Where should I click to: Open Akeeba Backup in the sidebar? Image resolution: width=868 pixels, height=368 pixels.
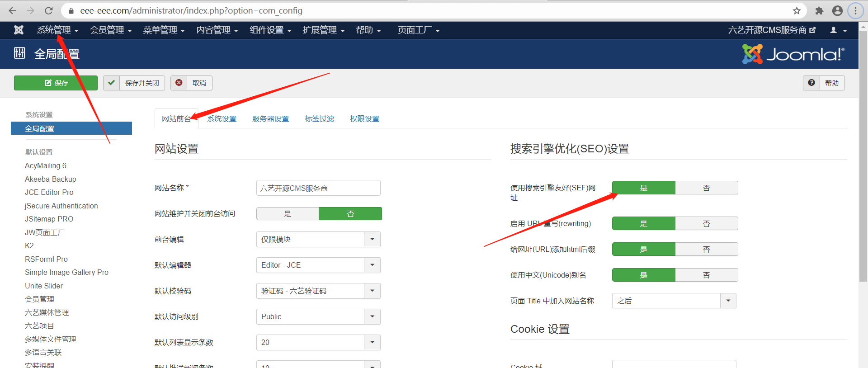click(x=51, y=179)
